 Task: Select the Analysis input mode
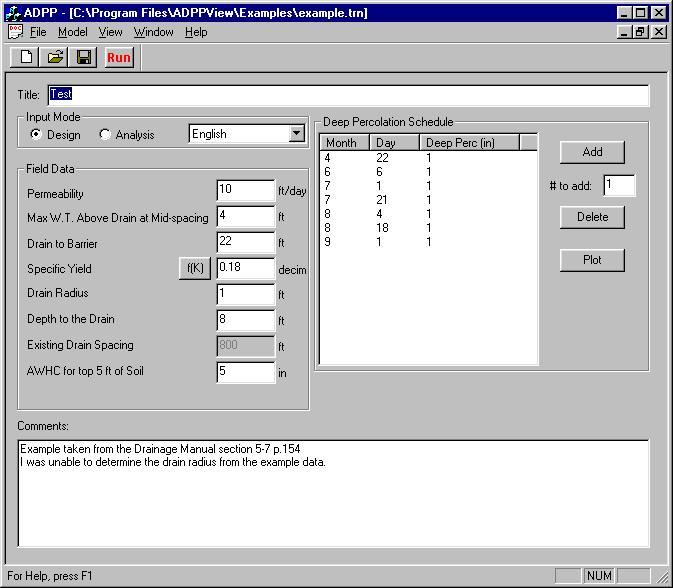point(105,134)
